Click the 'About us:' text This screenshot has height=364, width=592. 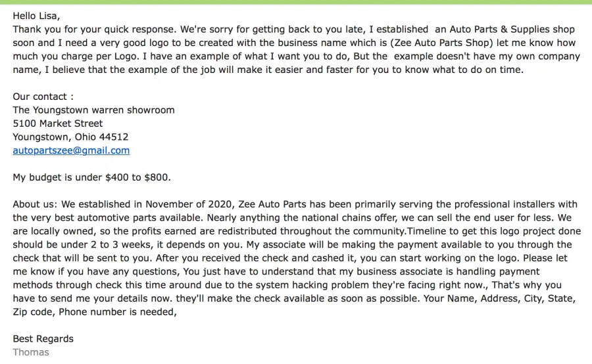[35, 204]
